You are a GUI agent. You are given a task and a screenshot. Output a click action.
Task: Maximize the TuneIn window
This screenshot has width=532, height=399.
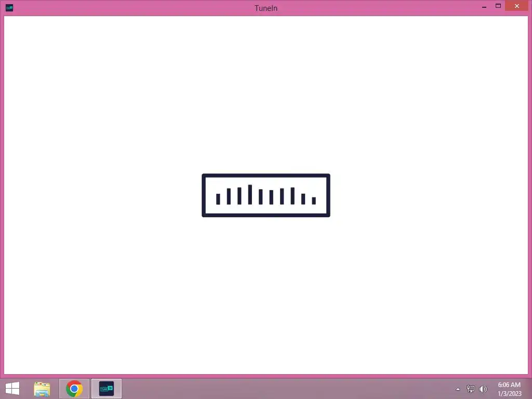[x=498, y=6]
